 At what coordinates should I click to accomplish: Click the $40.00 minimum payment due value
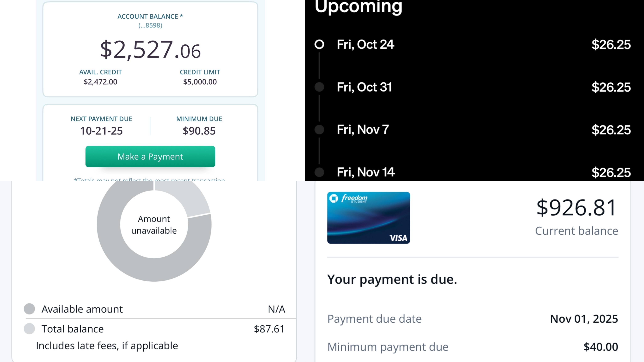[x=600, y=347]
